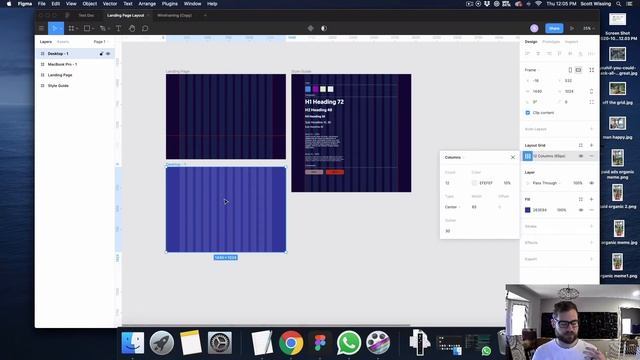Select the Pen tool in toolbar
The image size is (640, 360).
[x=102, y=29]
